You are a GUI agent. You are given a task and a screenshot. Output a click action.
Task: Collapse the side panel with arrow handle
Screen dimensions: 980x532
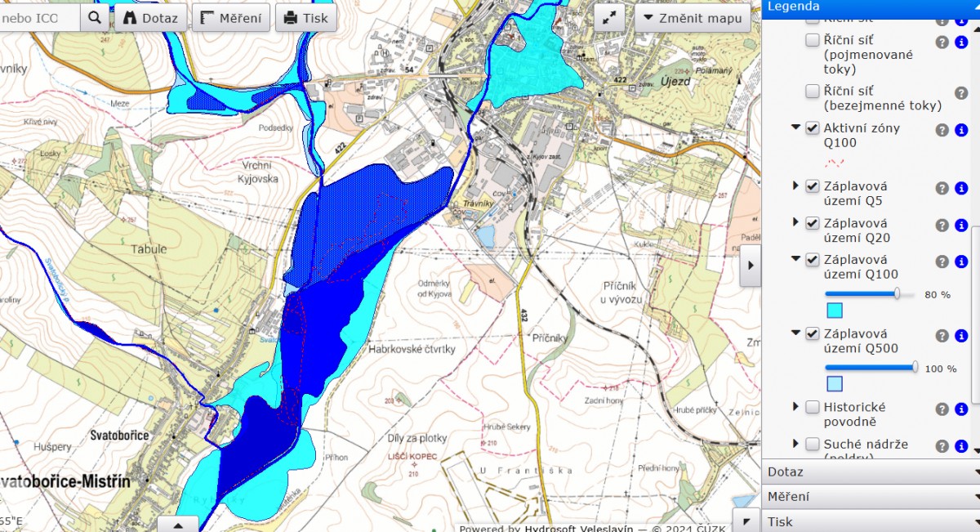tap(750, 265)
